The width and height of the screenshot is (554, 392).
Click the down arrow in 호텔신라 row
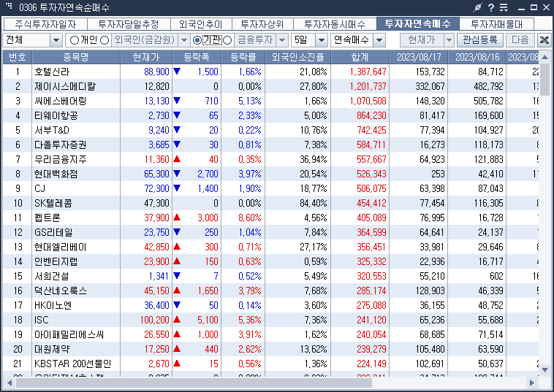coord(177,72)
